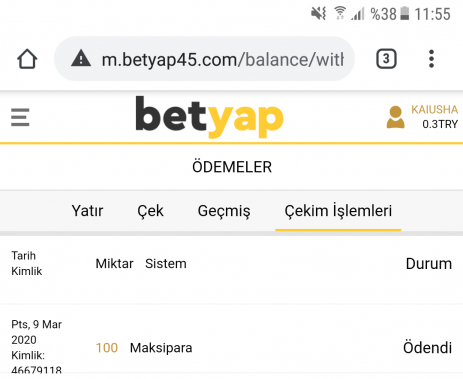Select the Çekim İşlemleri tab
463x379 pixels.
pos(338,211)
